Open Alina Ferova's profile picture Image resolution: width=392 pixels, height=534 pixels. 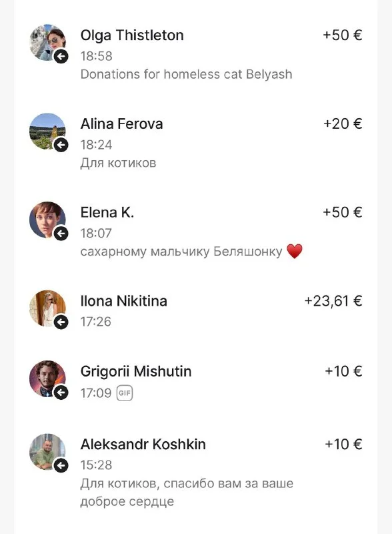(x=47, y=131)
